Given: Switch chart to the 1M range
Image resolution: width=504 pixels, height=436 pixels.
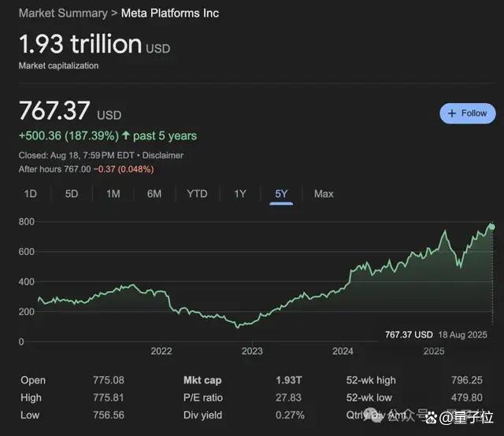Looking at the screenshot, I should (113, 194).
